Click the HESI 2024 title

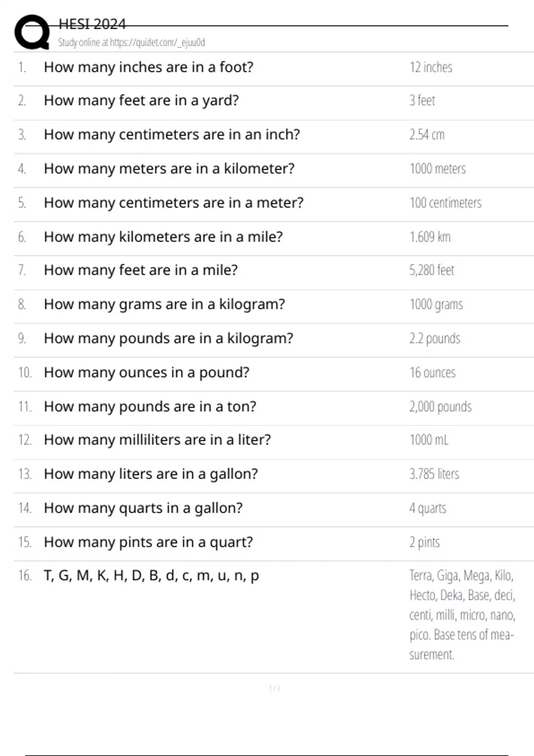coord(92,24)
